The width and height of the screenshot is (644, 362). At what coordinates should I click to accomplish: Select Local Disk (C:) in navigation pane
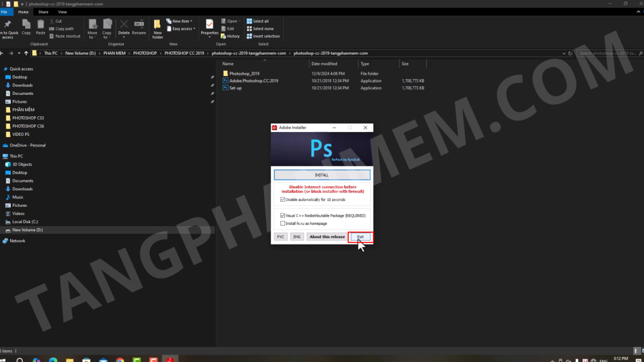coord(25,222)
